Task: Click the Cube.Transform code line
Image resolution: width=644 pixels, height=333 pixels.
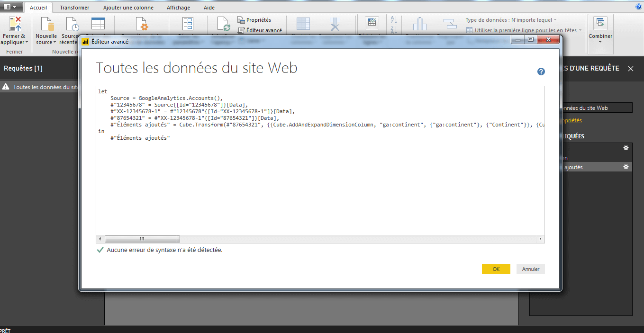Action: [x=327, y=125]
